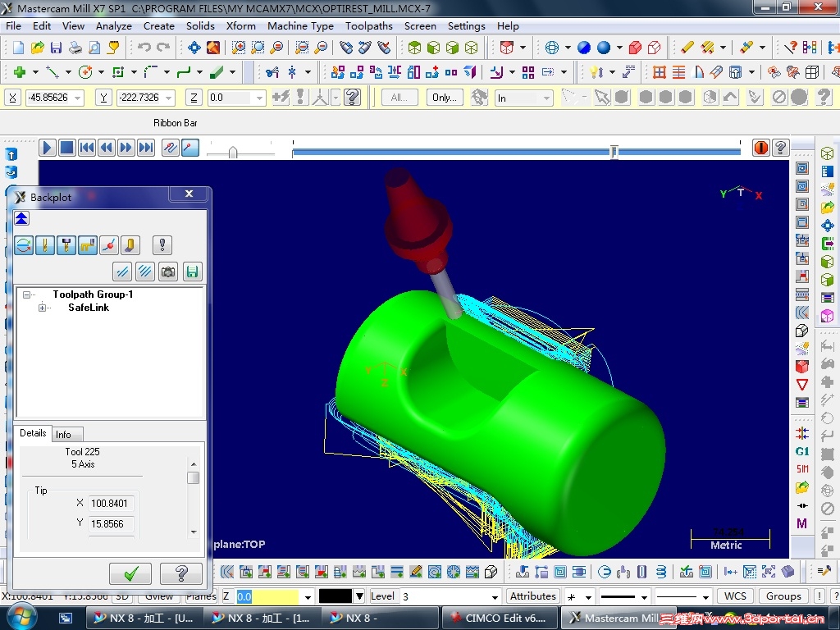
Task: Jump to next stop in backplot
Action: [x=146, y=148]
